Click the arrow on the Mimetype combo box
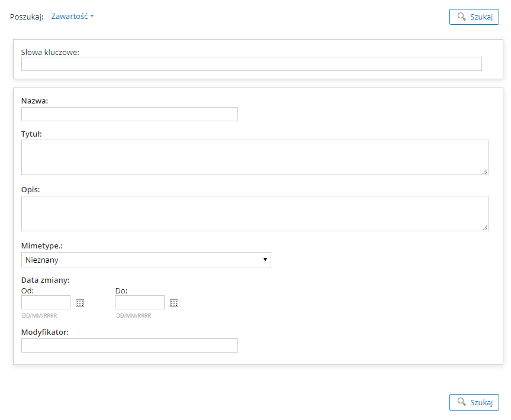Viewport: 511px width, 420px height. pyautogui.click(x=265, y=260)
